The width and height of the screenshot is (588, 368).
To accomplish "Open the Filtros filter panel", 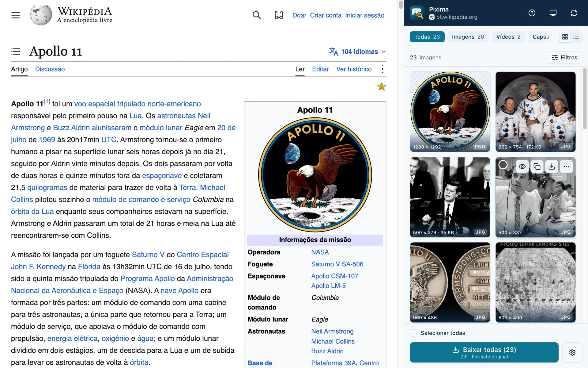I will point(564,57).
